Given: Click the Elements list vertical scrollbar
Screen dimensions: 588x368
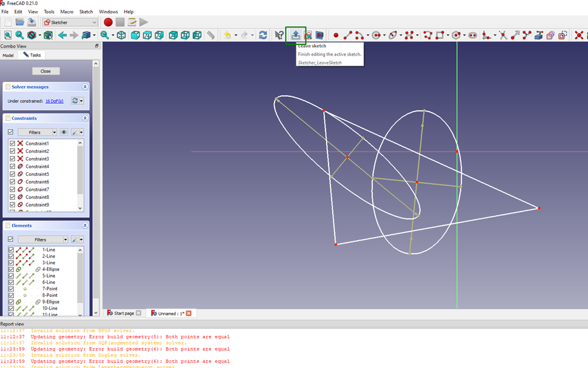Looking at the screenshot, I should pyautogui.click(x=80, y=278).
